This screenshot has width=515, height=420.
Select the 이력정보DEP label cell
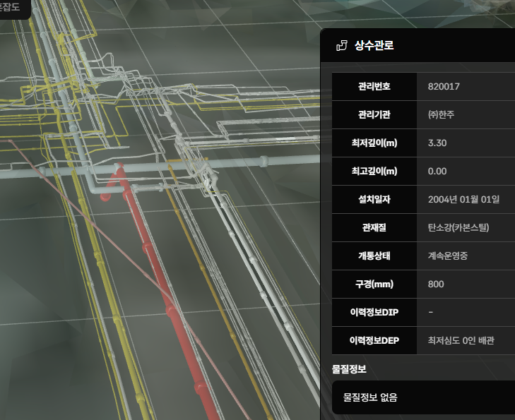click(x=374, y=340)
